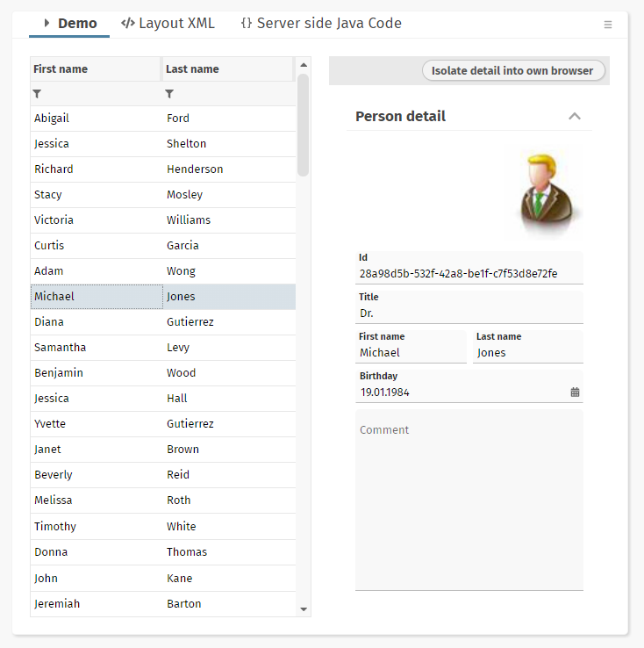
Task: Click into the Comment text area
Action: pos(469,500)
